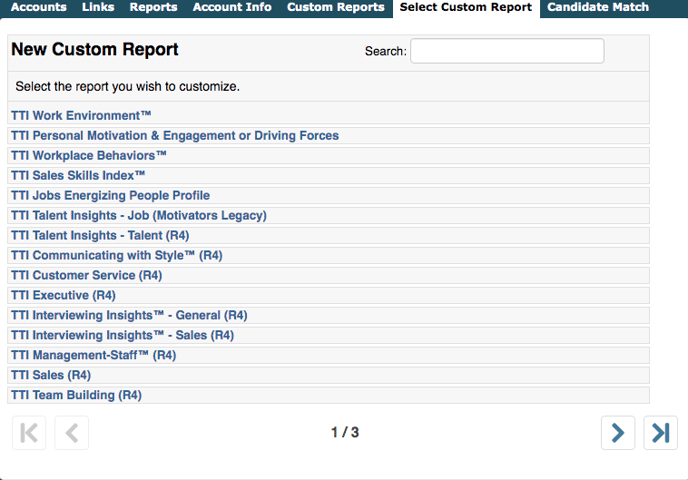Choose TTI Team Building (R4) report

pos(76,395)
